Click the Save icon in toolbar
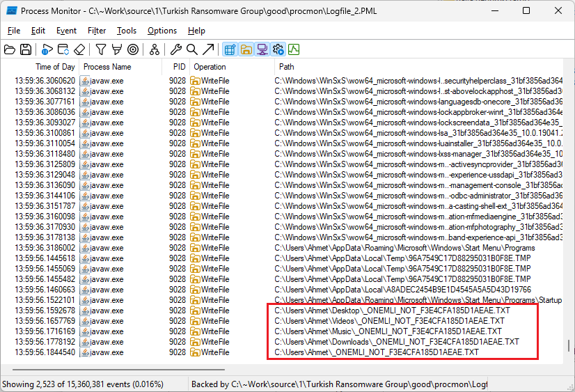This screenshot has height=392, width=575. tap(26, 49)
